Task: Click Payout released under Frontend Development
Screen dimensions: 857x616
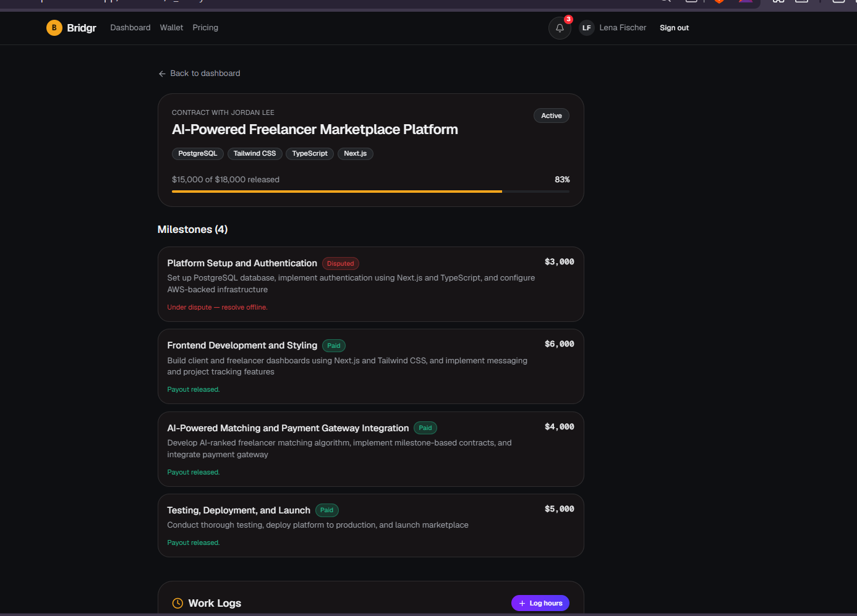Action: click(194, 390)
